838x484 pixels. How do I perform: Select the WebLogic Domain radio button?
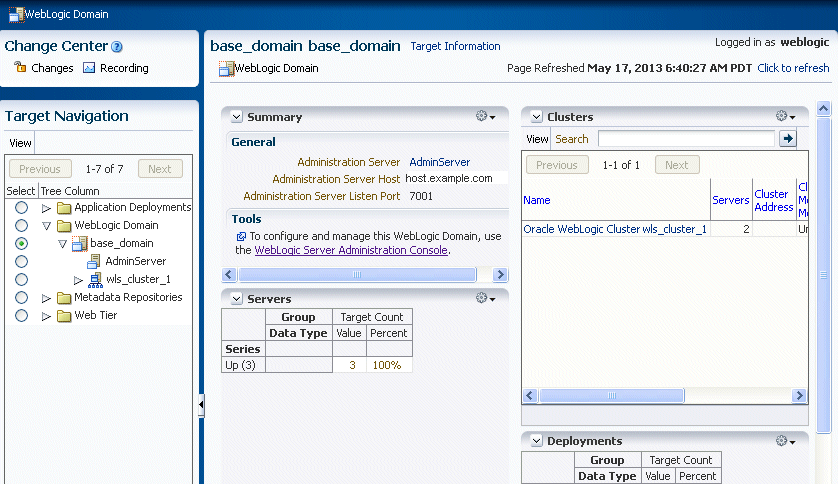[x=21, y=225]
